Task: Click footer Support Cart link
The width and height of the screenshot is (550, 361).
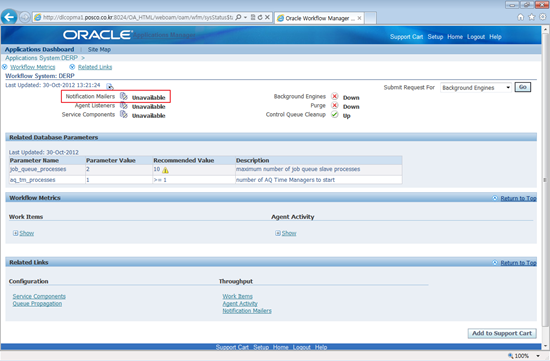Action: [x=232, y=347]
